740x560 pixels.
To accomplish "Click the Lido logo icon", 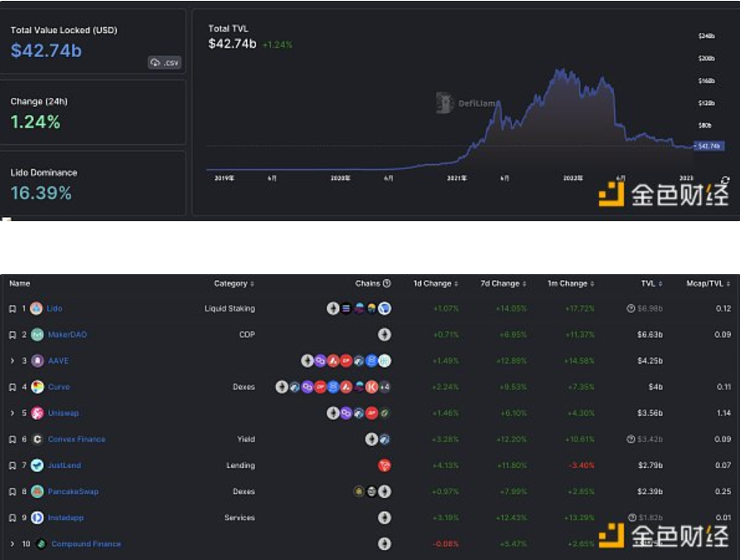I will [36, 308].
